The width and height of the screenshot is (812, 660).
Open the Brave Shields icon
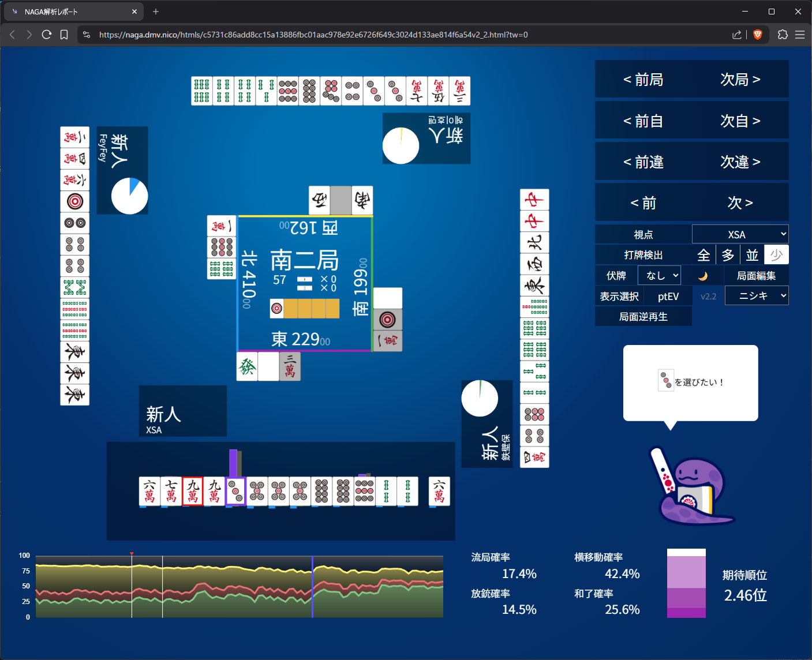758,35
